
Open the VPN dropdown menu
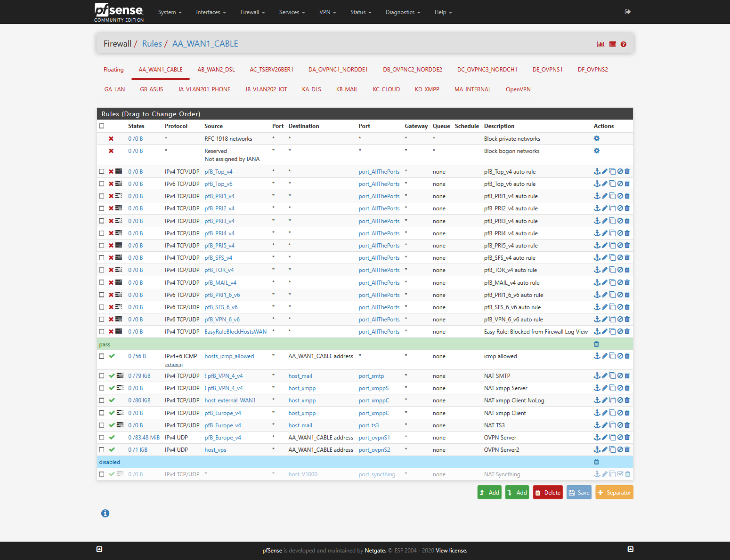(x=328, y=12)
